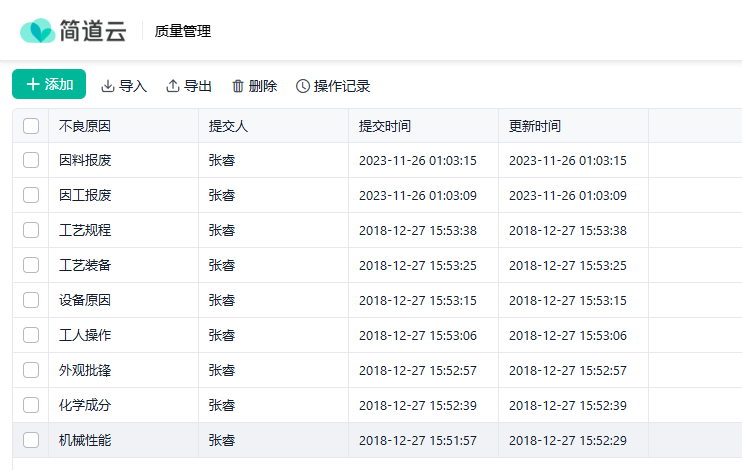The height and width of the screenshot is (470, 742).
Task: Sort by 提交时间 column header
Action: (x=385, y=126)
